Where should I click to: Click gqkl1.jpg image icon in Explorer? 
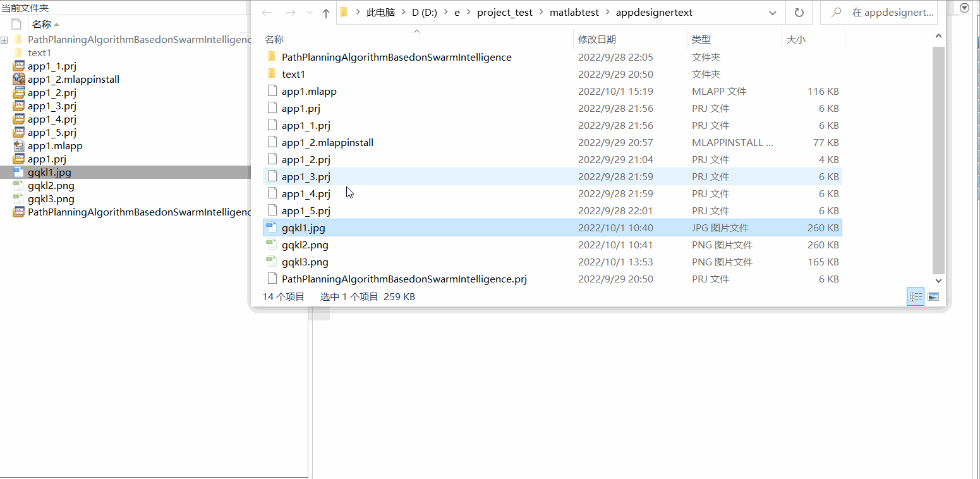tap(272, 227)
